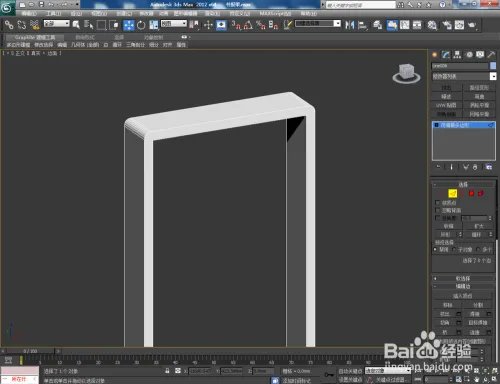
Task: Toggle the Angle Snap icon
Action: (248, 25)
